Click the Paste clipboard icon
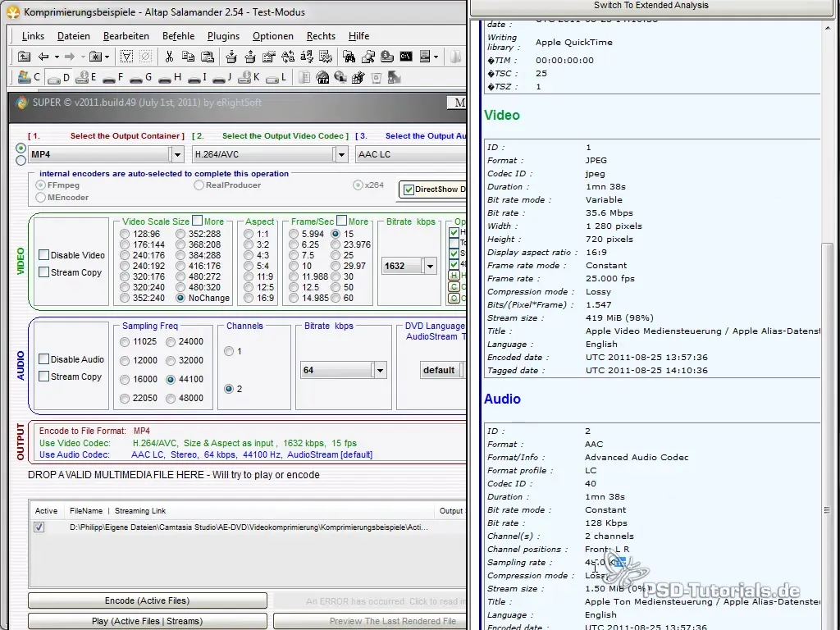 point(208,57)
